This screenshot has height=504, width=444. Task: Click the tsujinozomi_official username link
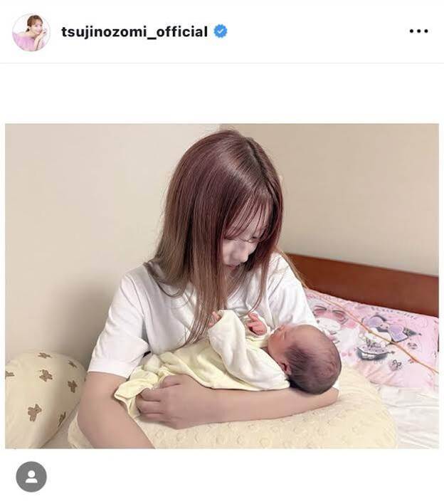pyautogui.click(x=134, y=32)
